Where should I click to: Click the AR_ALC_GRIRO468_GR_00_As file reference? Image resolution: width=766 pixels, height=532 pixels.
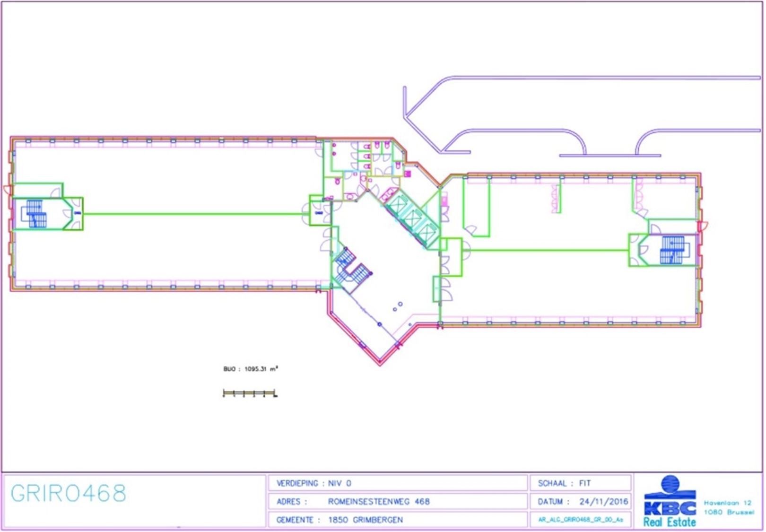tap(580, 520)
